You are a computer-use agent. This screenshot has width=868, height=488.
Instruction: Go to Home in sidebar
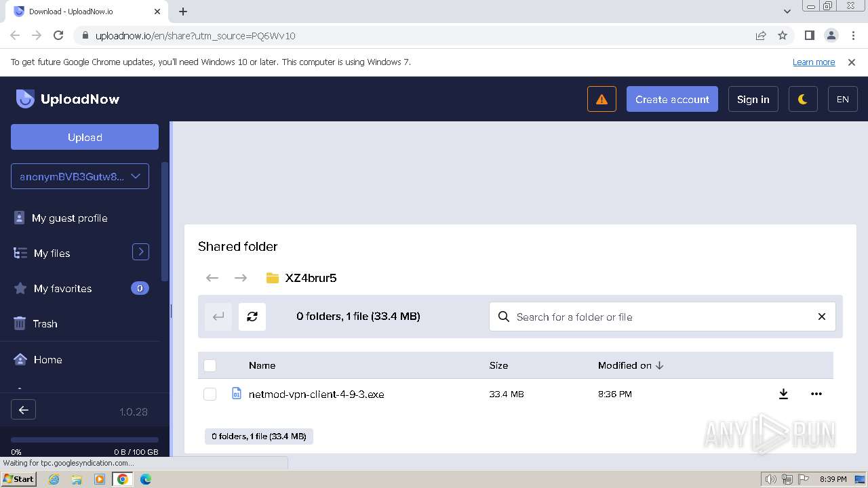pos(47,360)
